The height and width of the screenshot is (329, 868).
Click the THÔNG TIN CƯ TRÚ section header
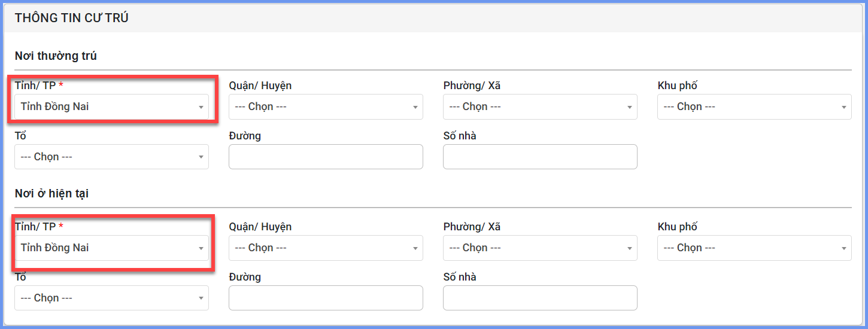[x=72, y=18]
